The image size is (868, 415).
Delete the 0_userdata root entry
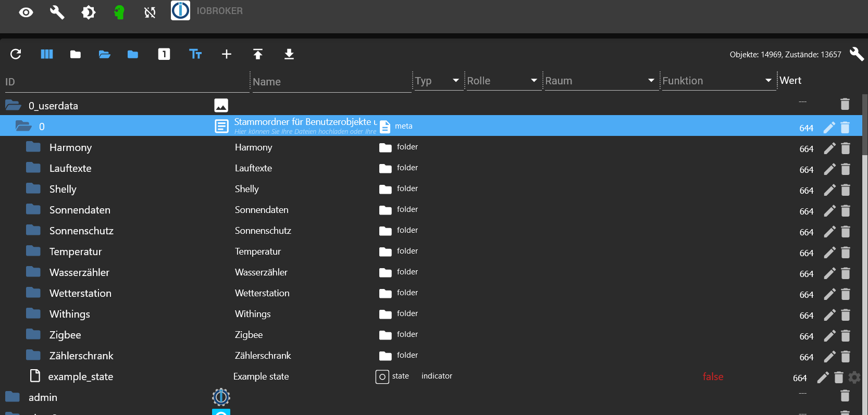tap(845, 104)
